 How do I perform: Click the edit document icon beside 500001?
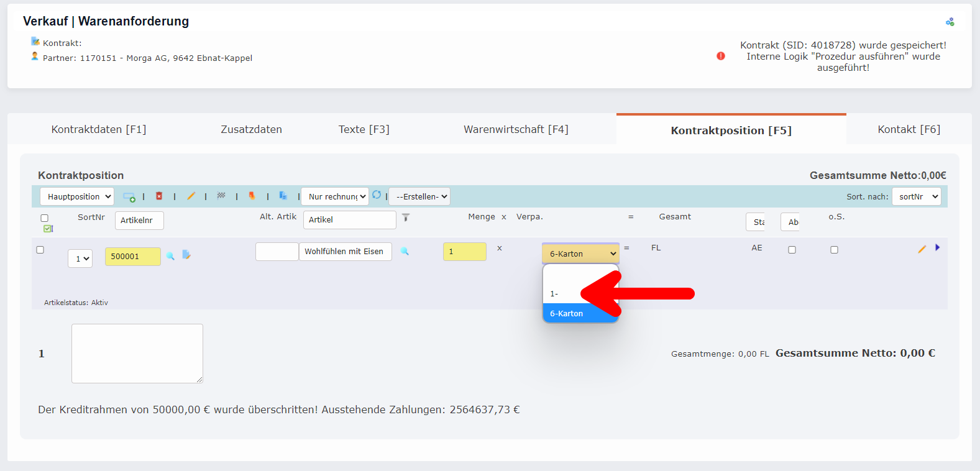coord(186,255)
